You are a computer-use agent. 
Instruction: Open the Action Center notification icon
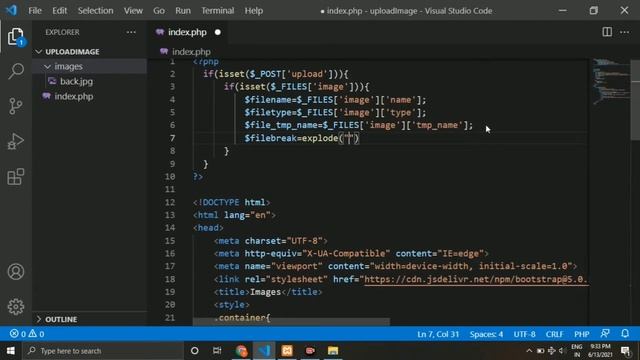(625, 351)
